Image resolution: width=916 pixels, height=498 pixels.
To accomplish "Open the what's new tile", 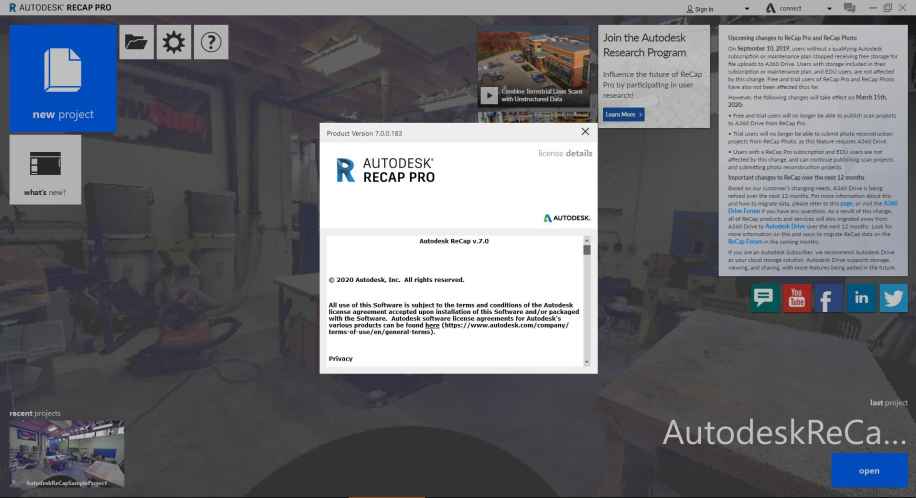I will [x=45, y=169].
